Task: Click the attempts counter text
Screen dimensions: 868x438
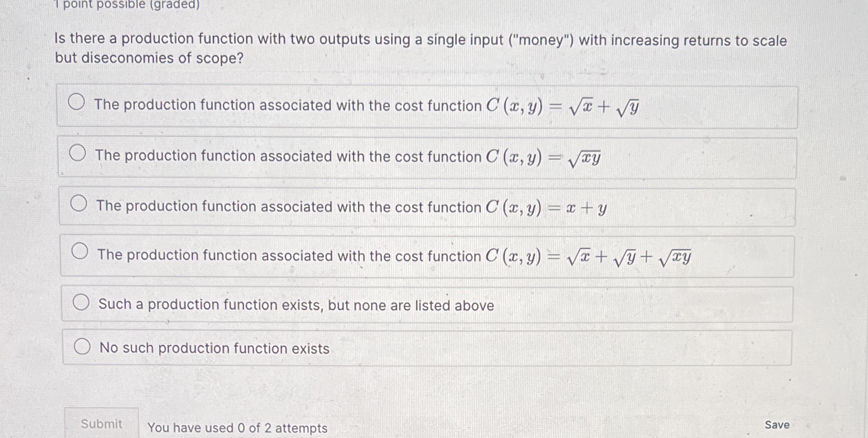Action: (x=237, y=428)
